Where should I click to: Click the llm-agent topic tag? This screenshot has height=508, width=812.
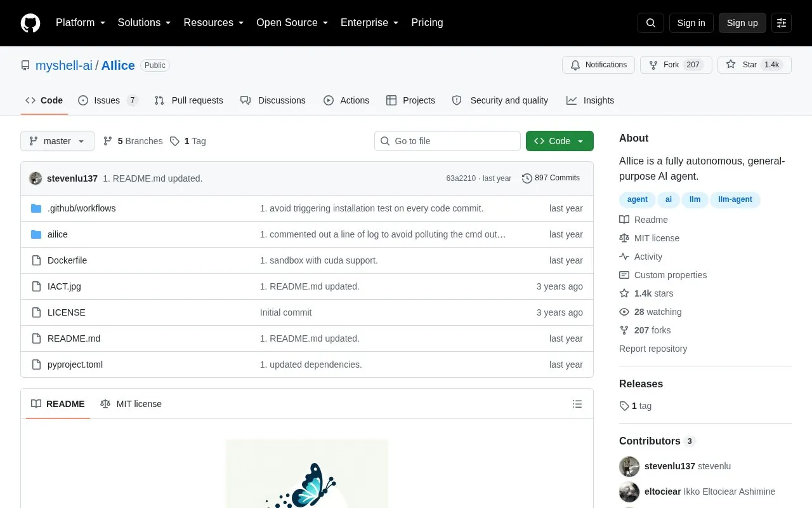tap(735, 199)
